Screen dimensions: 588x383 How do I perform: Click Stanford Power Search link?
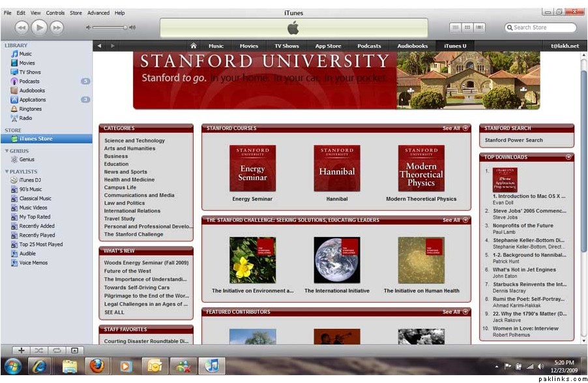point(514,140)
